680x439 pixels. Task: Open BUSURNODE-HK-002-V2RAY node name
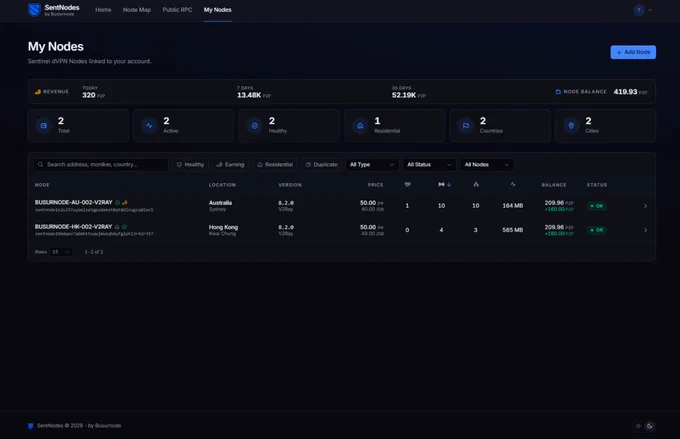(73, 227)
